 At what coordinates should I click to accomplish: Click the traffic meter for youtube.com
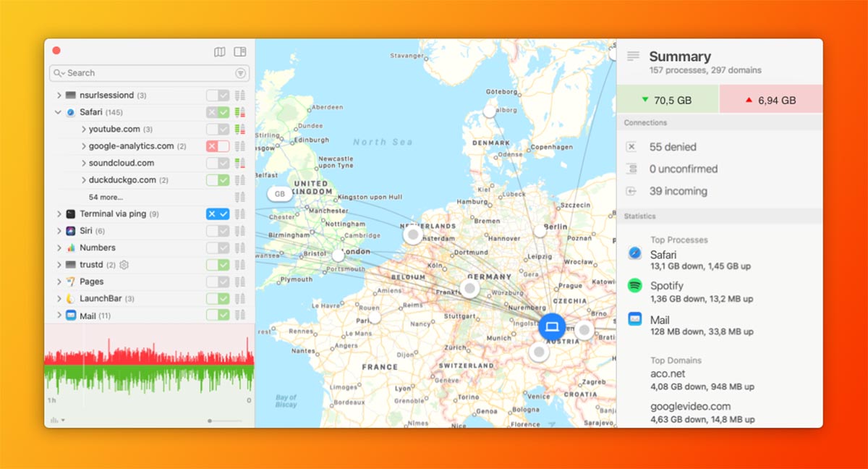[240, 129]
